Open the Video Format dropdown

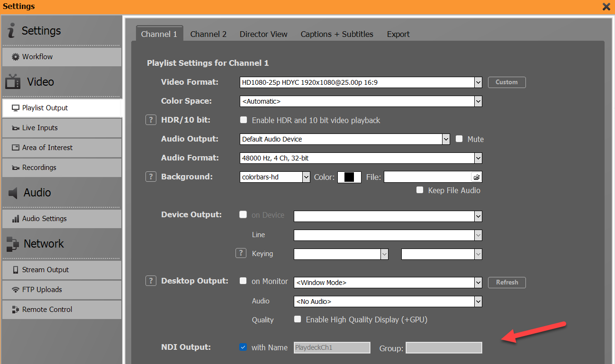[x=477, y=82]
